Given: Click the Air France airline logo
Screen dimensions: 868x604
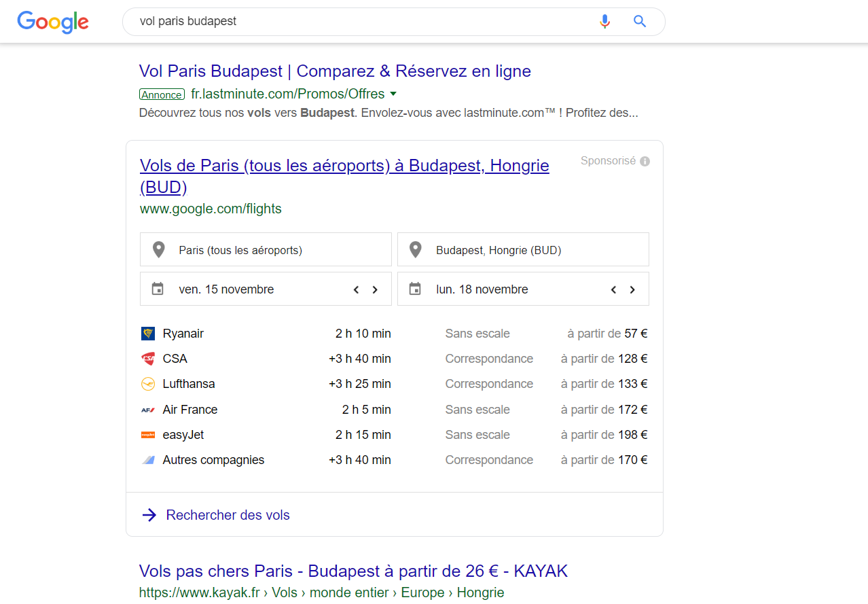Looking at the screenshot, I should (x=148, y=410).
